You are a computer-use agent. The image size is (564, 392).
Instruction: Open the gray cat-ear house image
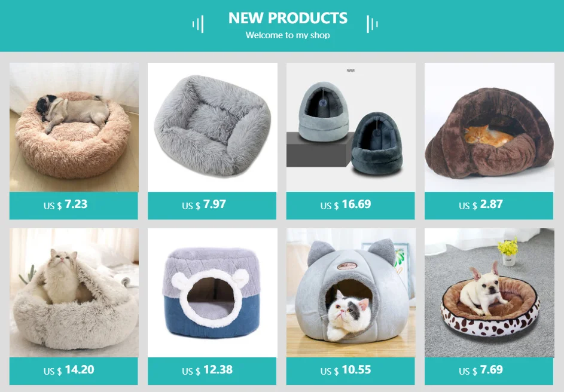click(350, 293)
